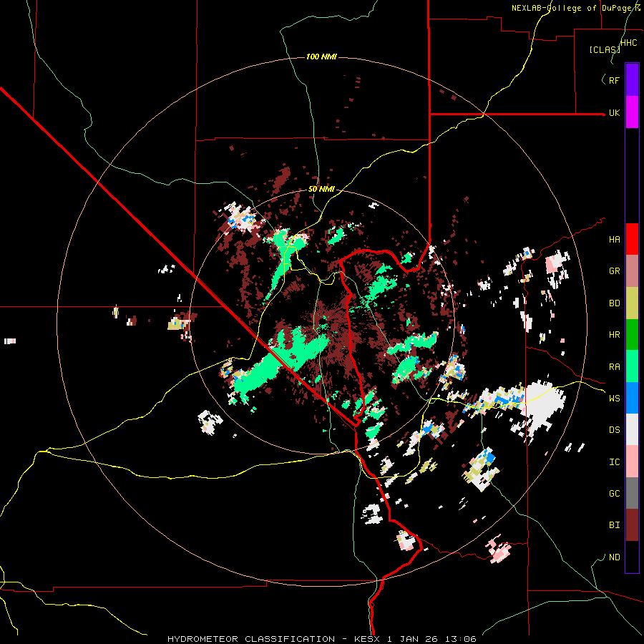
Task: Click the WS blue legend swatch
Action: [632, 398]
